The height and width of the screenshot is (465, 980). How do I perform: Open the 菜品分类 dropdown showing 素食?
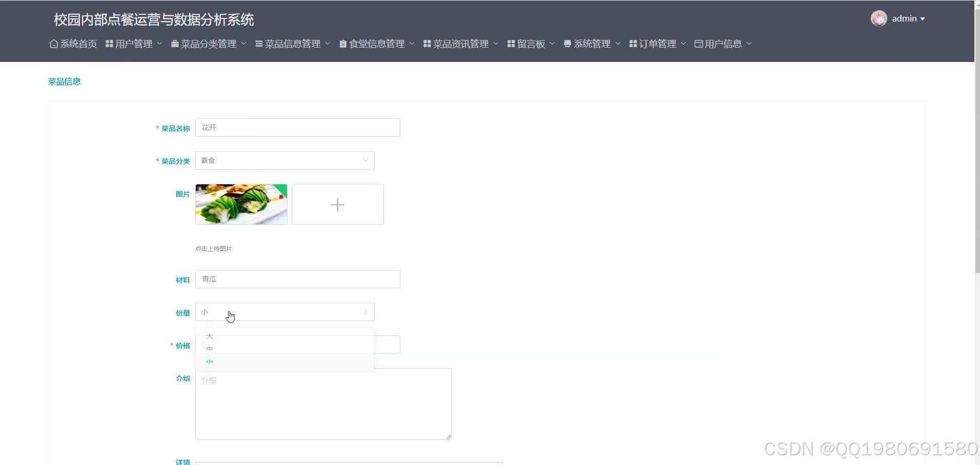tap(285, 160)
